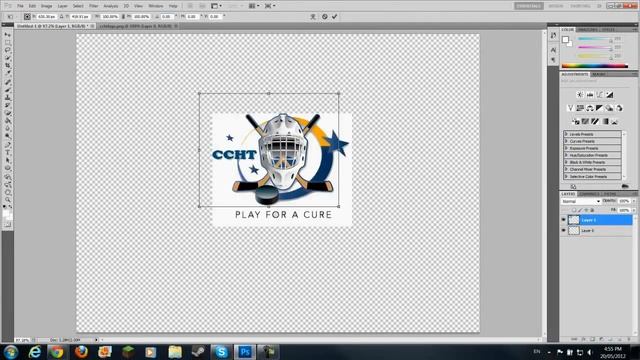Image resolution: width=640 pixels, height=360 pixels.
Task: Open the collapsed Character panel icon
Action: point(553,50)
